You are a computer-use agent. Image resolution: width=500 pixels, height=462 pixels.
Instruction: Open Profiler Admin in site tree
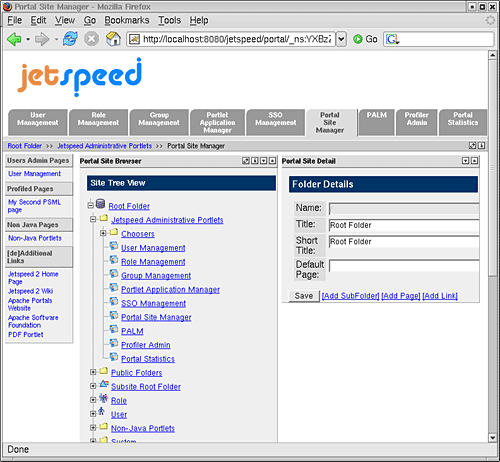click(x=146, y=345)
